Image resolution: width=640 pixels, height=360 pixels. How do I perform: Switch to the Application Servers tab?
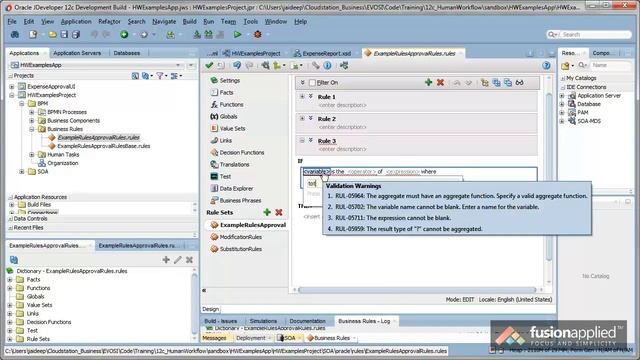77,53
